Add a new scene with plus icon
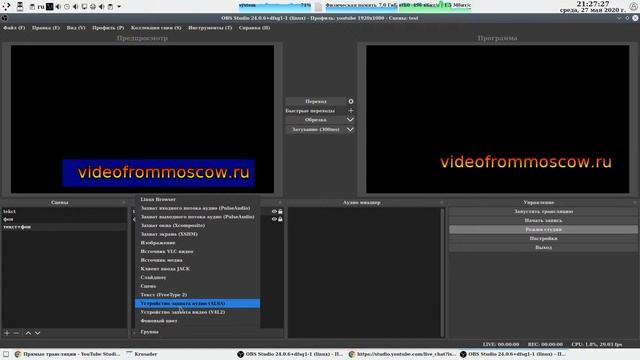640x360 pixels. pyautogui.click(x=7, y=333)
